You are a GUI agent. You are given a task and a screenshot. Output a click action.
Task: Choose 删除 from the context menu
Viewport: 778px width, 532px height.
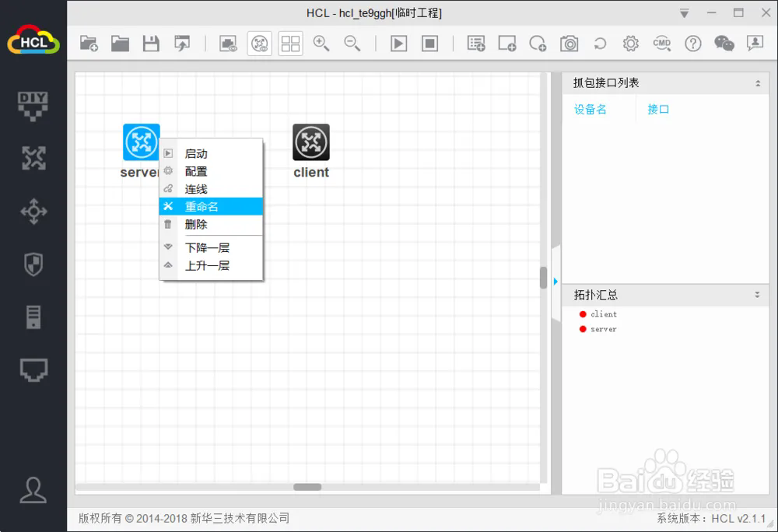[x=211, y=225]
